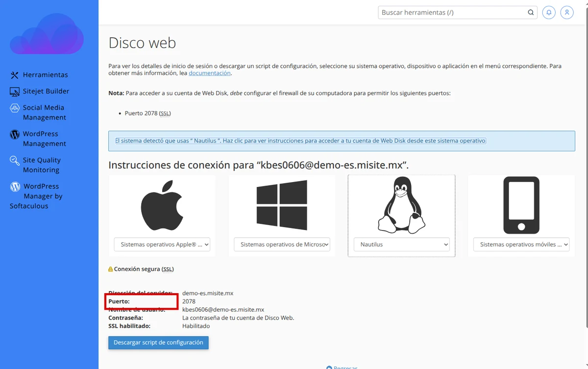This screenshot has height=369, width=588.
Task: Click username value kbes0606@demo-es.misite.mx
Action: 223,309
